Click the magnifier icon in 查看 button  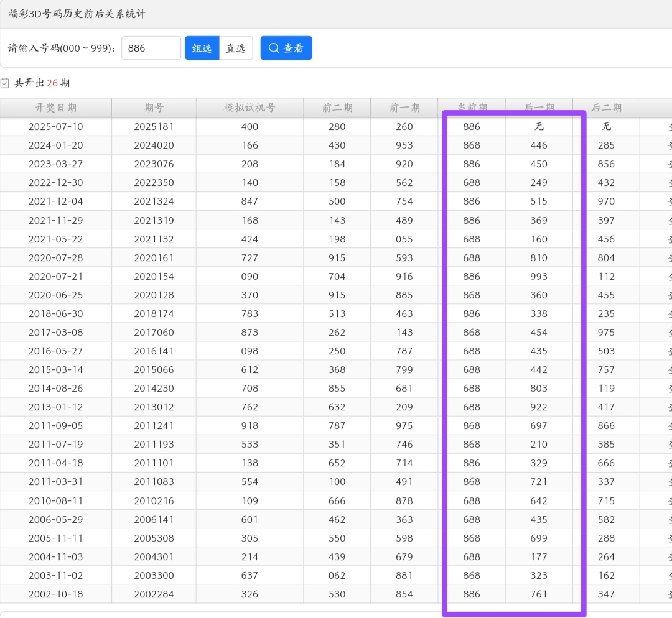(274, 48)
